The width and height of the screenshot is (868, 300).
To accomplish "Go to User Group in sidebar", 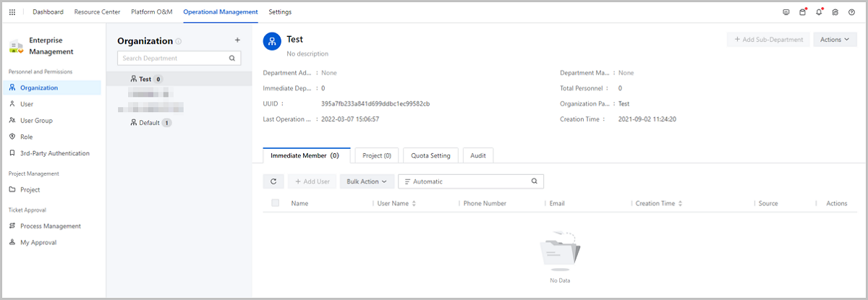I will coord(36,121).
